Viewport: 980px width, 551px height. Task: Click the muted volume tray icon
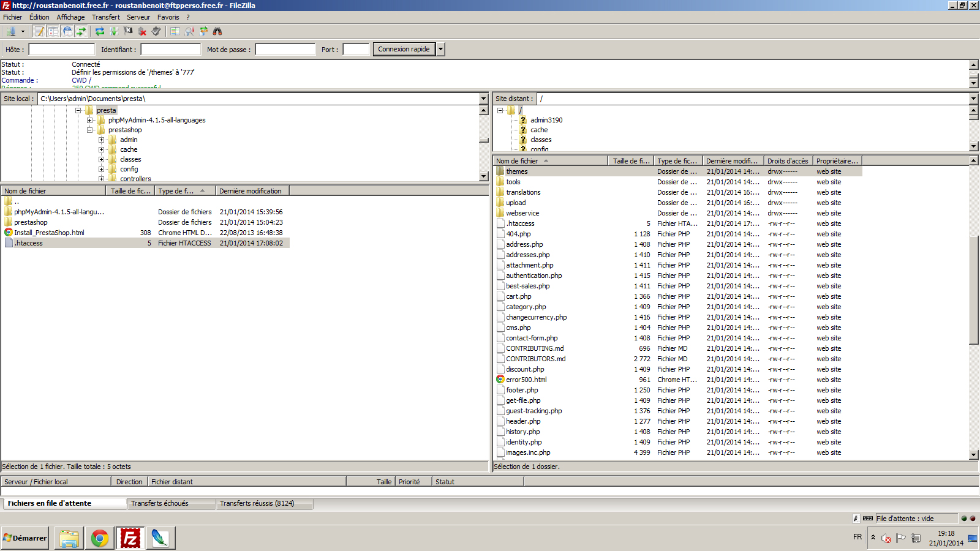886,538
